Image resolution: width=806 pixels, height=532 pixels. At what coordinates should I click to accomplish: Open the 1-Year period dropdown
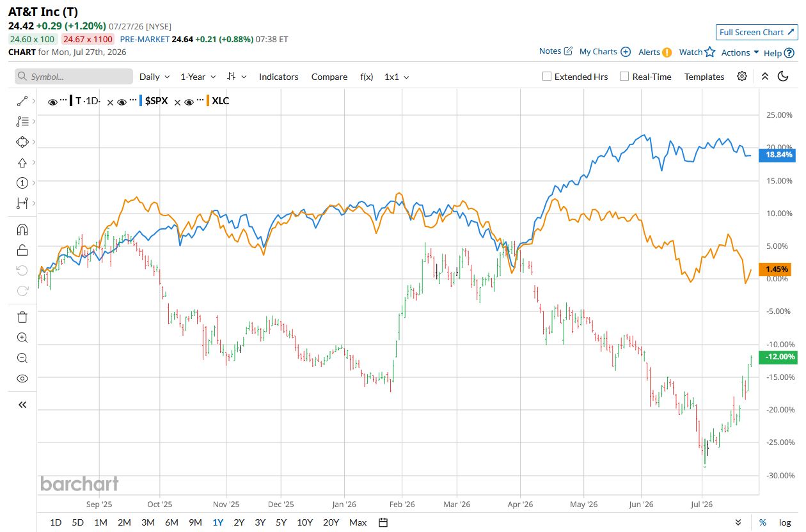(x=198, y=77)
